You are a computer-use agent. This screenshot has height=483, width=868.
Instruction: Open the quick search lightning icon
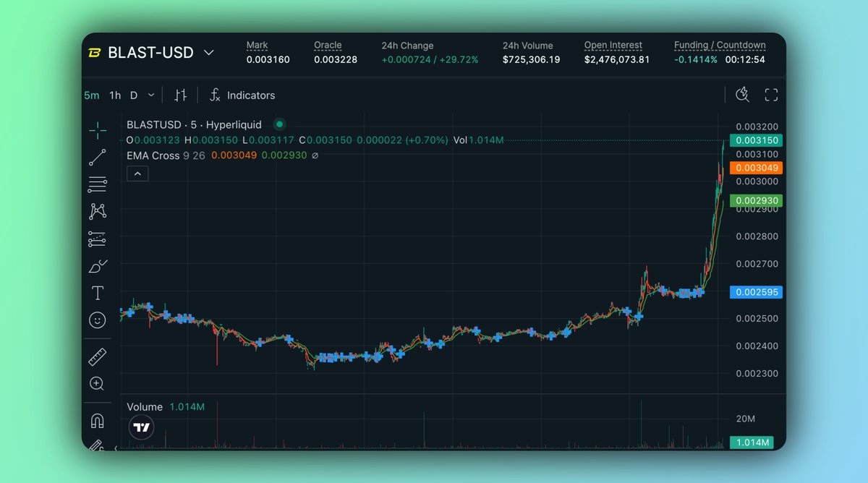742,95
